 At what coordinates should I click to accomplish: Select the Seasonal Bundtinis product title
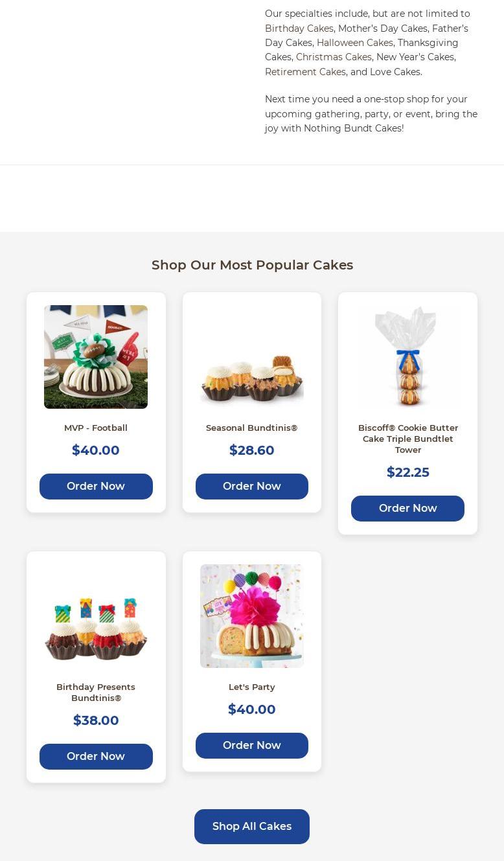click(x=252, y=428)
